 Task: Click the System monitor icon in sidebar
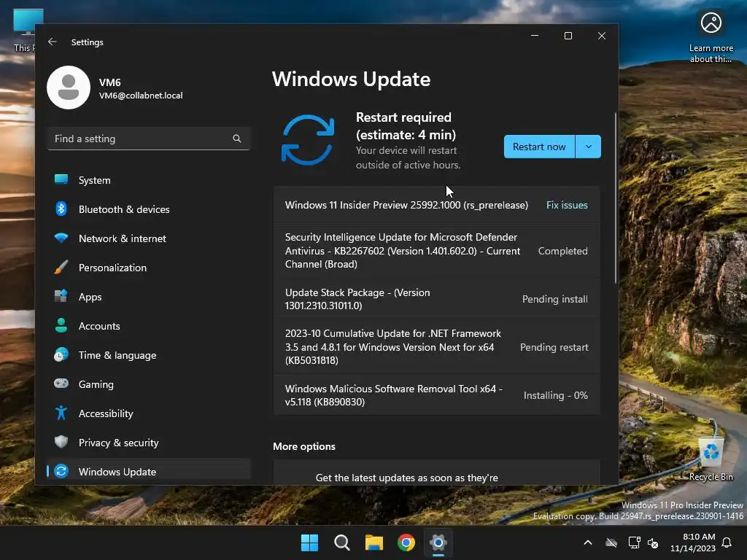(x=61, y=179)
